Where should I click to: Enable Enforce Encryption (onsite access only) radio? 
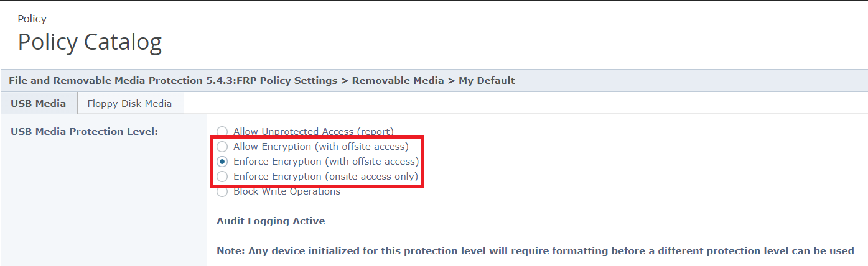pos(222,177)
